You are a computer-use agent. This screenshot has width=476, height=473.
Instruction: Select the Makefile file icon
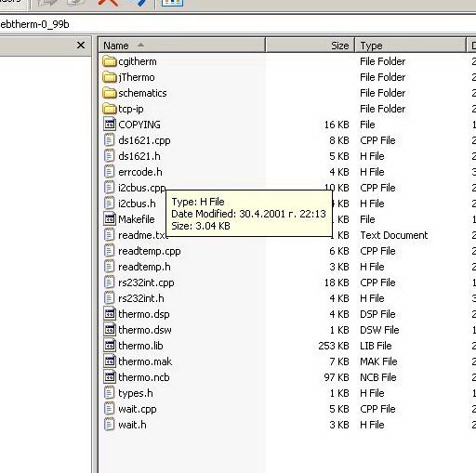[x=110, y=219]
